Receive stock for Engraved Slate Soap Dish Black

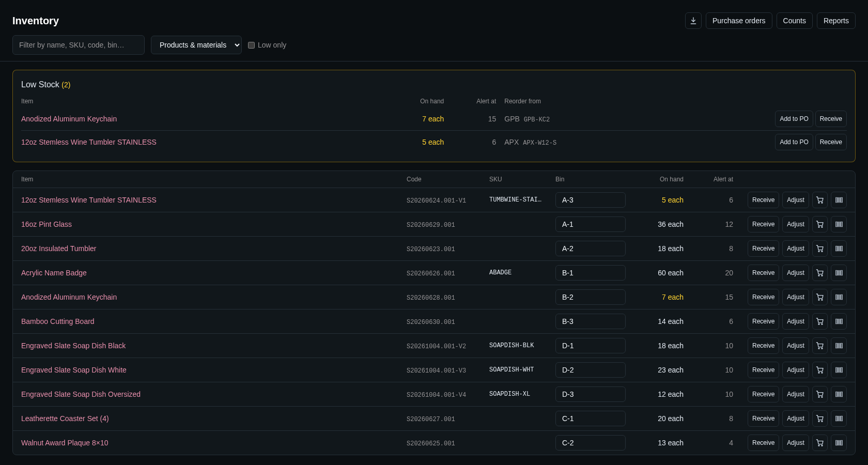(x=763, y=346)
